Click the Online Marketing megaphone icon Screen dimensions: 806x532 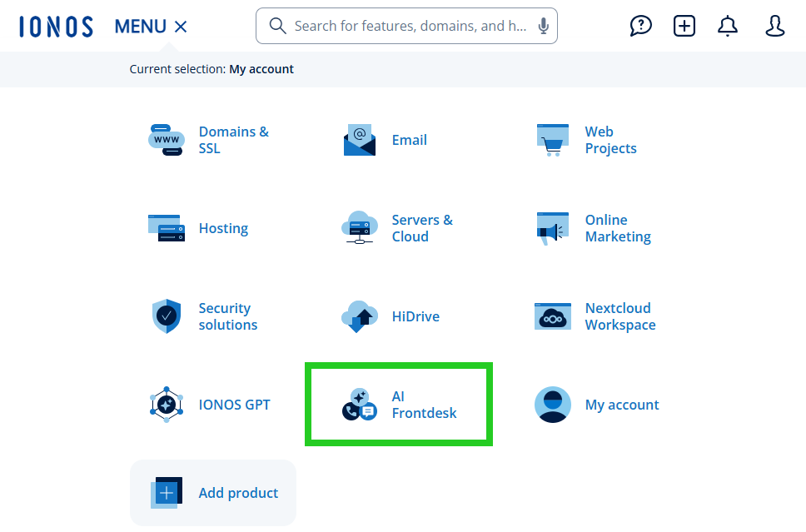(553, 228)
